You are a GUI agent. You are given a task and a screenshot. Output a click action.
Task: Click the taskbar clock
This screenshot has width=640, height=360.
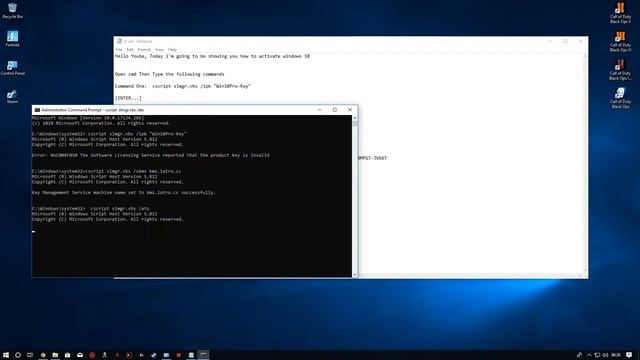point(616,355)
